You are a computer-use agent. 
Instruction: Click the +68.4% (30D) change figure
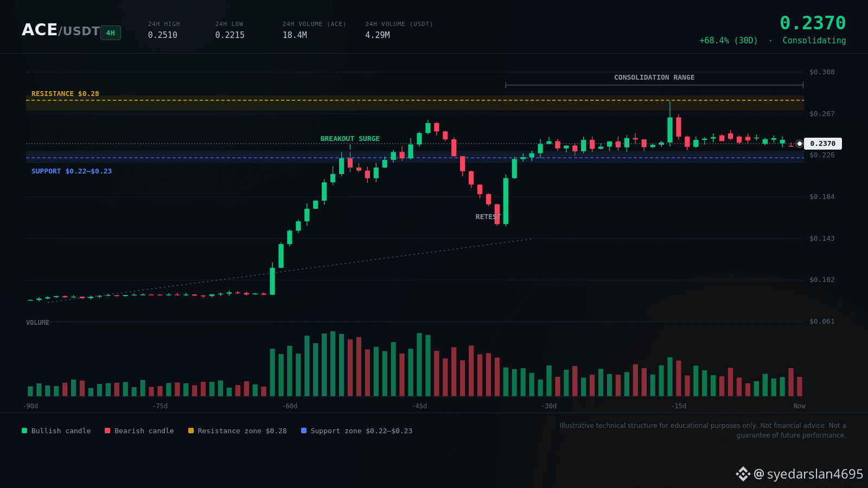(729, 41)
